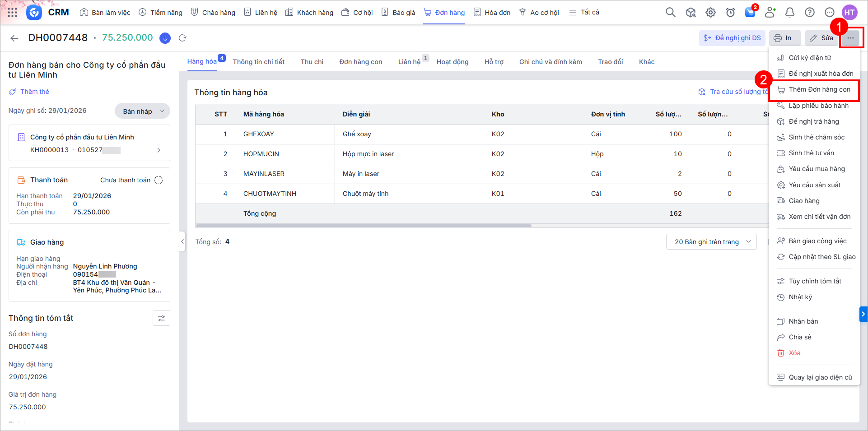Open the apps grid launcher icon
The width and height of the screenshot is (868, 431).
pos(13,13)
